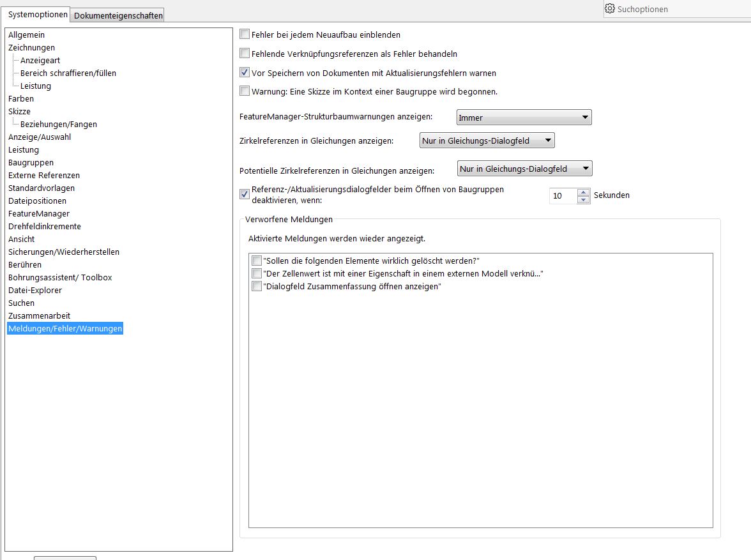Open 'Potentielle Zirkelreferenzen in Gleichungen' dropdown

525,169
